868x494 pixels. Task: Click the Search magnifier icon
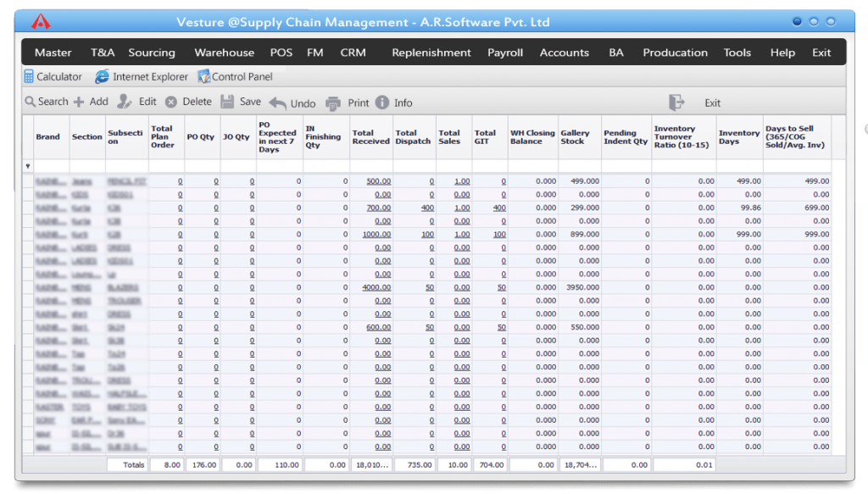(x=30, y=102)
